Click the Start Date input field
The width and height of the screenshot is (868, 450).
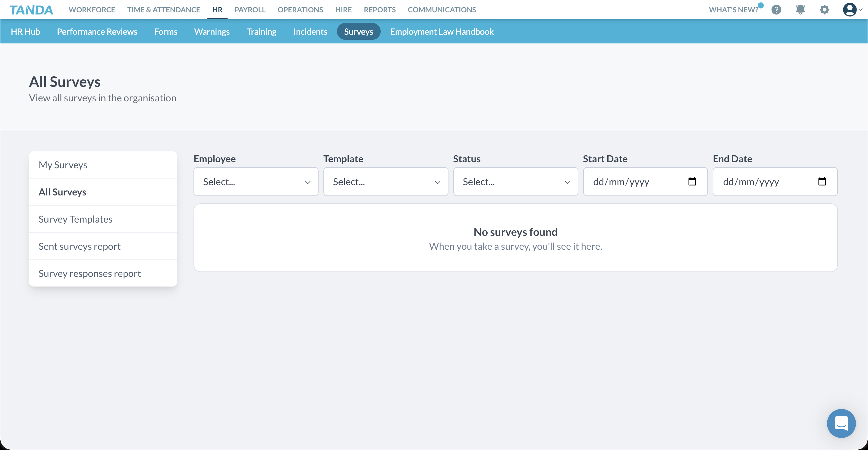(634, 182)
